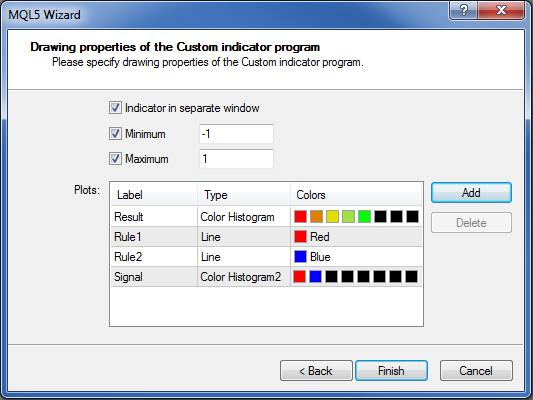Open Line type cell for Rule1
The width and height of the screenshot is (533, 400).
coord(244,237)
